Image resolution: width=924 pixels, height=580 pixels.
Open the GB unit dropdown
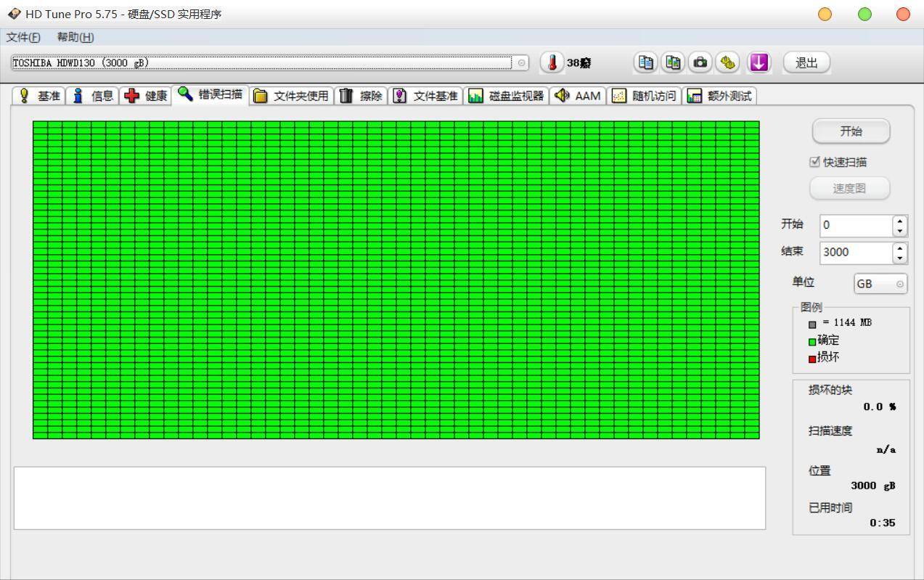click(x=880, y=284)
